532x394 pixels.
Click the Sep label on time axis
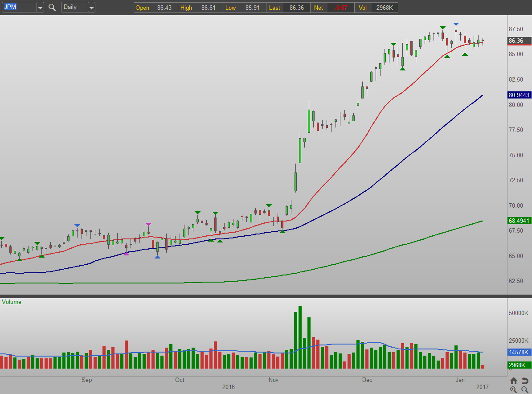coord(86,380)
